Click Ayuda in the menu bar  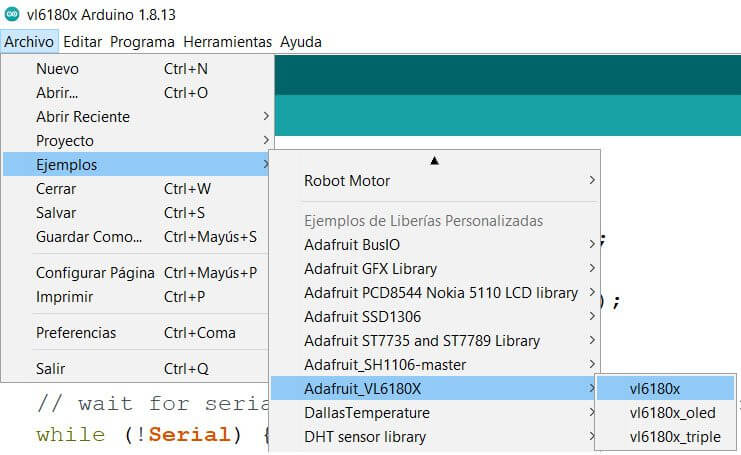pyautogui.click(x=301, y=42)
